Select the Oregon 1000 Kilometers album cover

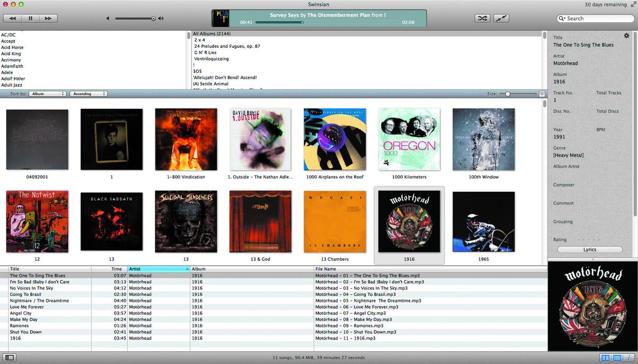click(x=409, y=139)
